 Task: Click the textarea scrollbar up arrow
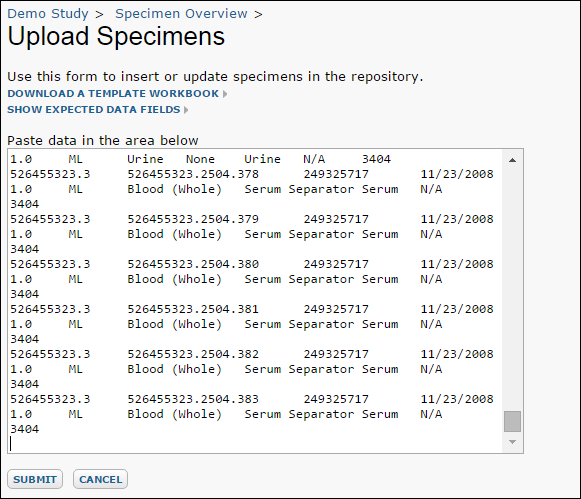point(512,160)
